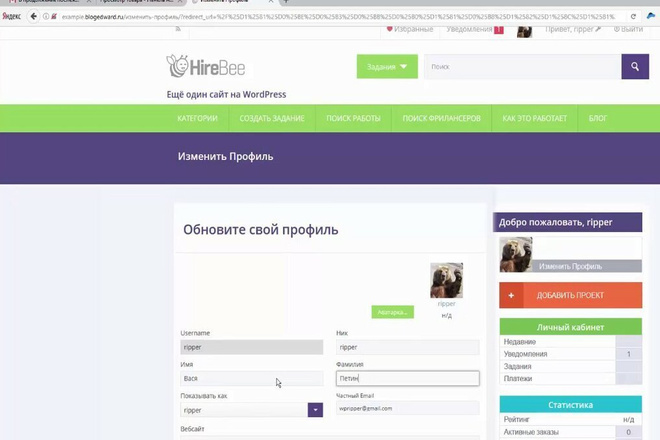Click the Статистика header

570,405
